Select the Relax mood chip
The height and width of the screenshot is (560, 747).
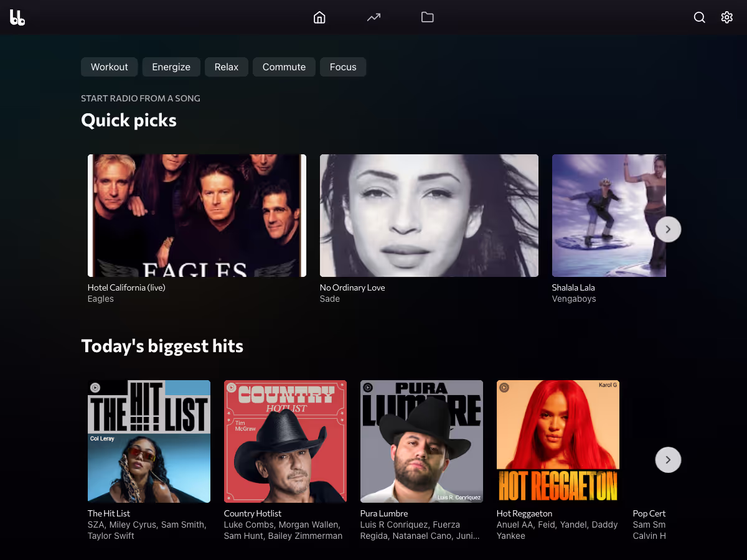click(227, 67)
